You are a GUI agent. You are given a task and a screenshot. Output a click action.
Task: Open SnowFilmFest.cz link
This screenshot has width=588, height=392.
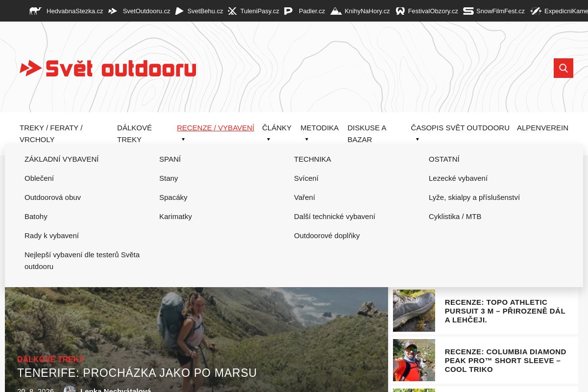(500, 11)
